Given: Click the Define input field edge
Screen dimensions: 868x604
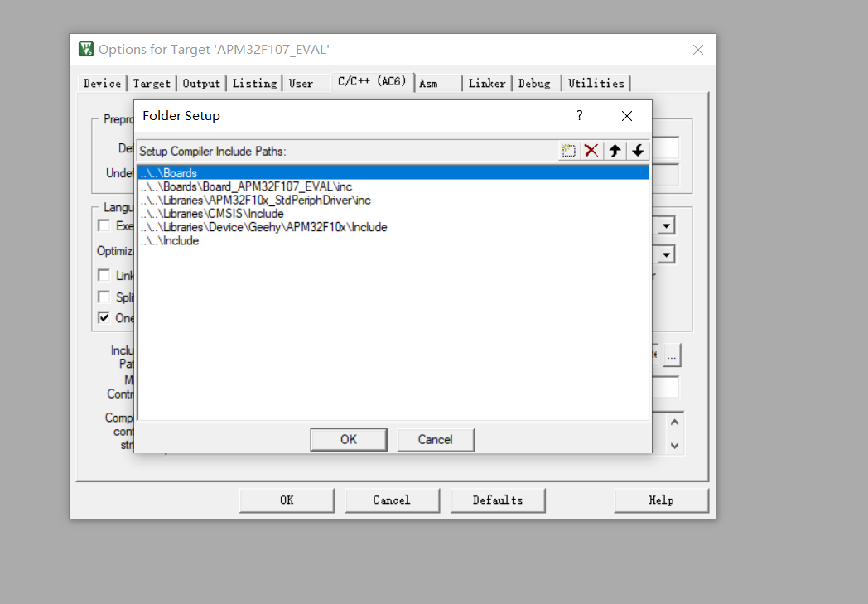Looking at the screenshot, I should (x=665, y=148).
